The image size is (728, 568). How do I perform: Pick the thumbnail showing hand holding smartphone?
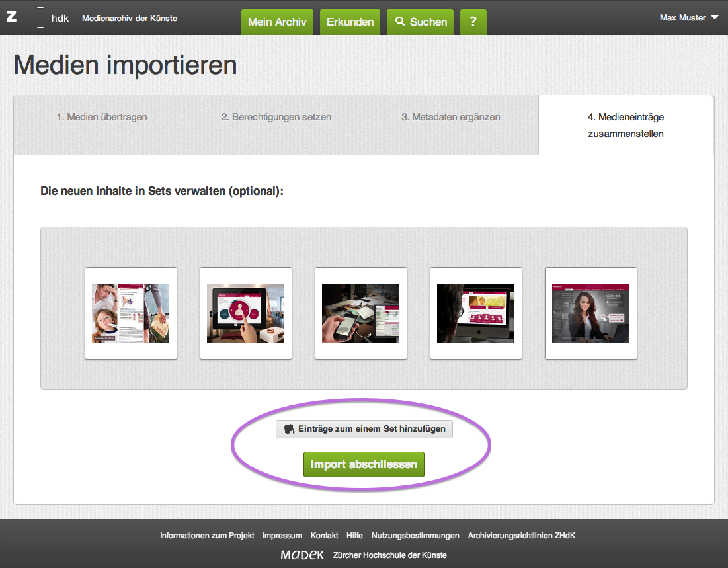pos(361,313)
